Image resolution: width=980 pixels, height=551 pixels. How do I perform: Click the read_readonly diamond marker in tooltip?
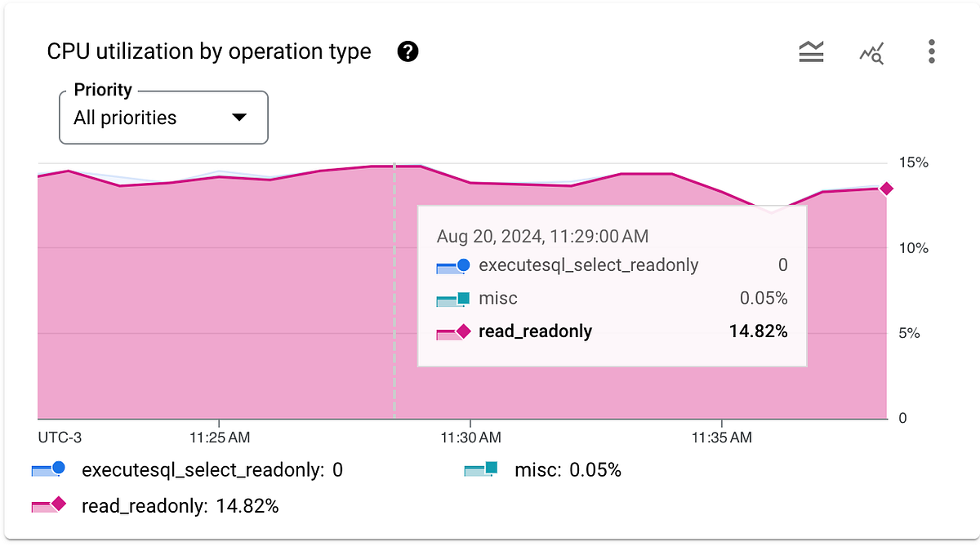tap(465, 331)
